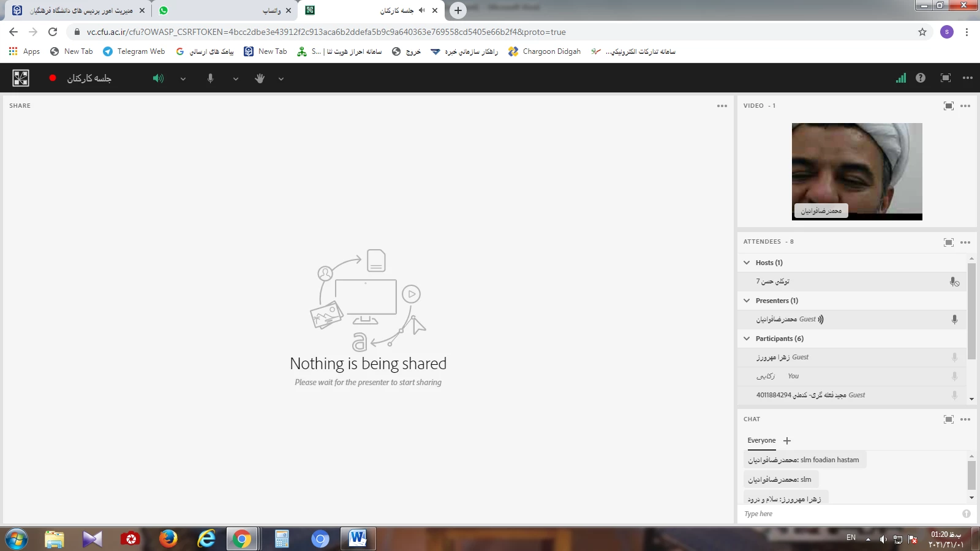The image size is (980, 551).
Task: Open Share pod options menu
Action: 722,106
